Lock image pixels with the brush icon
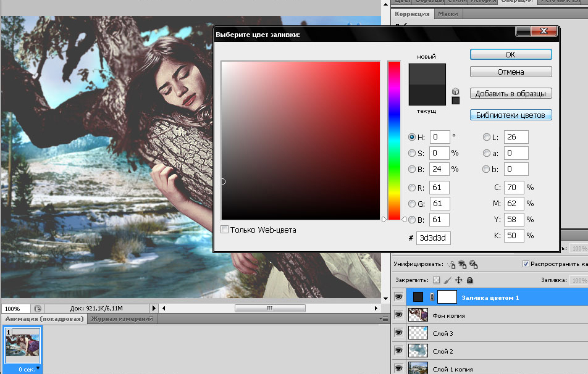 447,280
